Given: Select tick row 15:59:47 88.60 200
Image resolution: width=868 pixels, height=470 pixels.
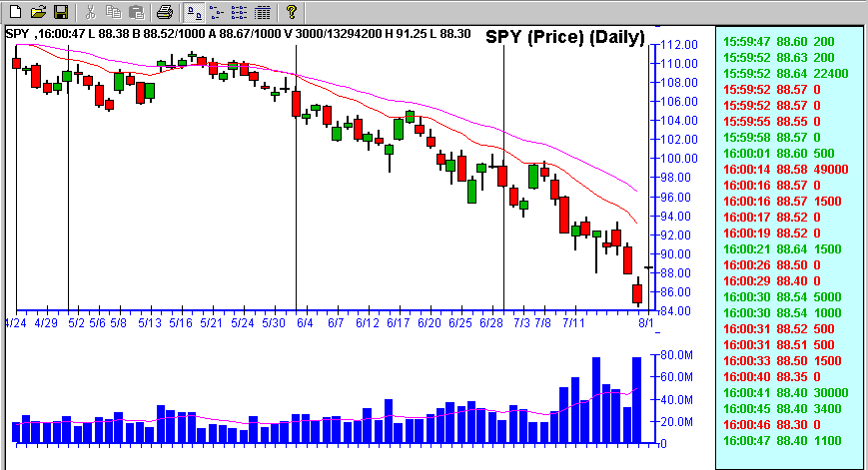Looking at the screenshot, I should click(x=778, y=42).
